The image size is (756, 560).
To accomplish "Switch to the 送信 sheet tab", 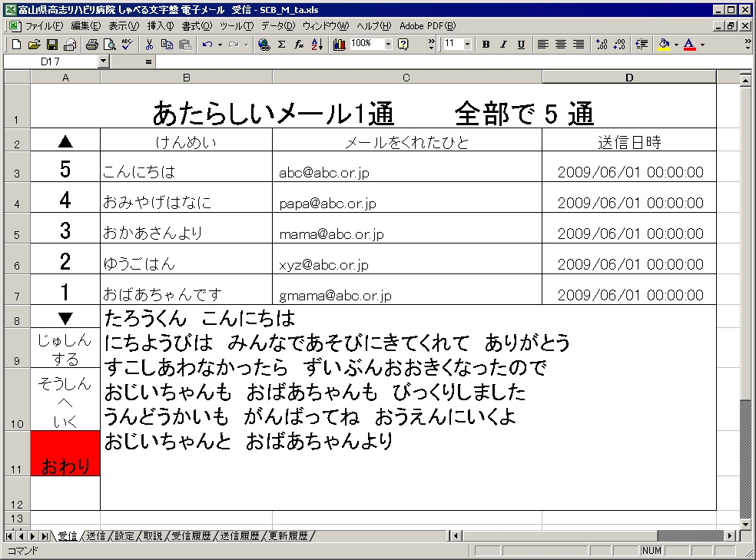I will pos(95,535).
